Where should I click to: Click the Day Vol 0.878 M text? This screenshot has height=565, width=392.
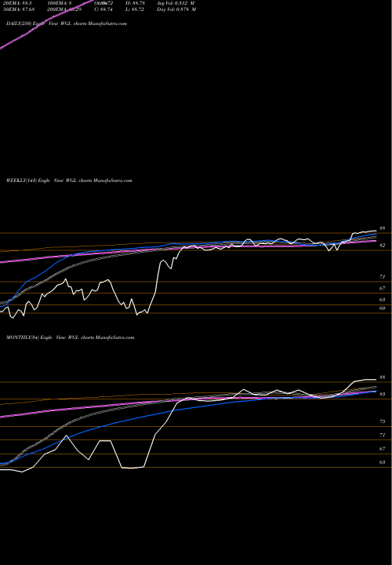(176, 9)
